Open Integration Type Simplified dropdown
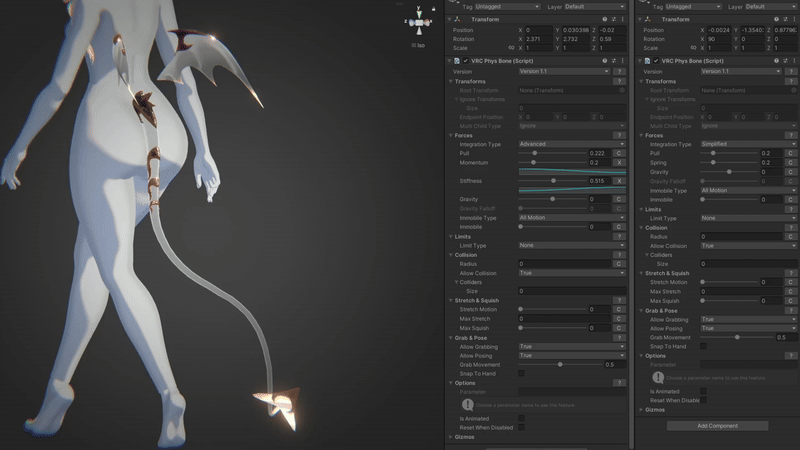 tap(748, 144)
